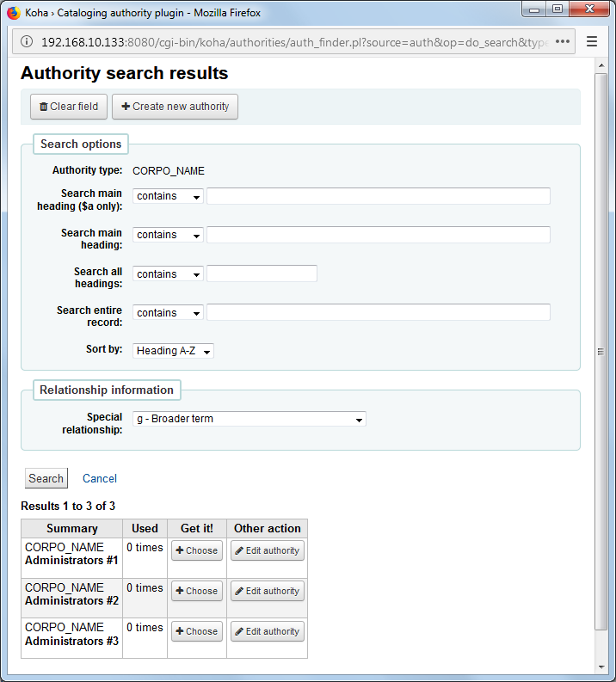
Task: Focus the Search all headings input box
Action: tap(262, 273)
